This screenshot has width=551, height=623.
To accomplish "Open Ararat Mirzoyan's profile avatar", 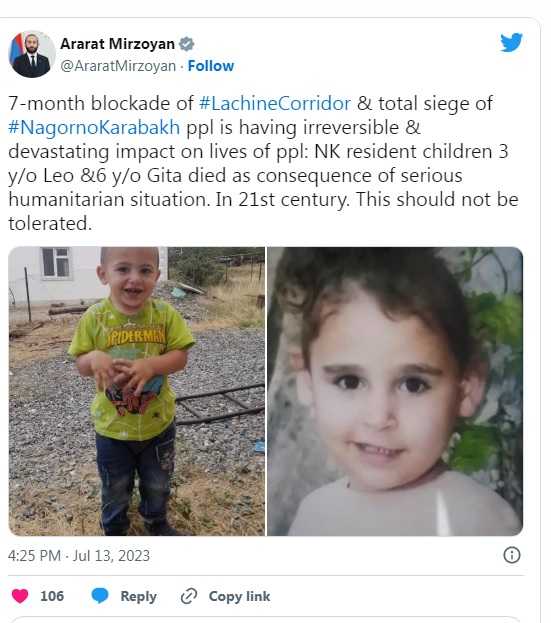I will (31, 54).
